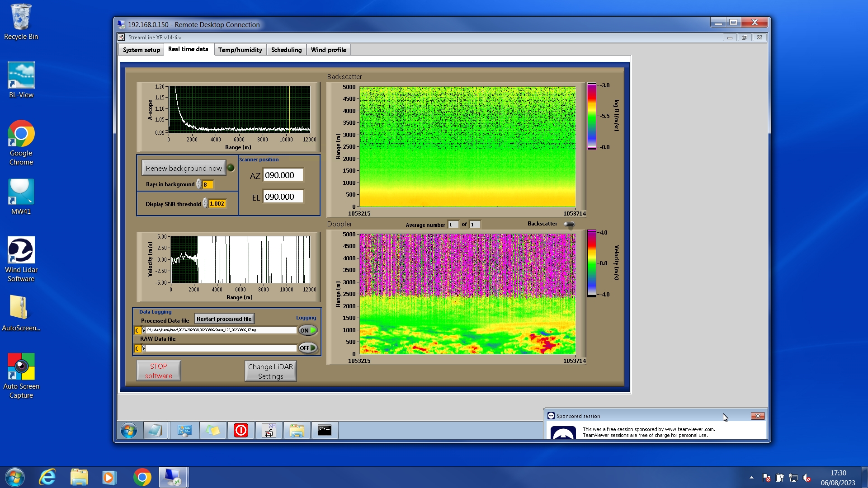Open Command Prompt in remote taskbar
Viewport: 868px width, 488px height.
click(x=325, y=430)
